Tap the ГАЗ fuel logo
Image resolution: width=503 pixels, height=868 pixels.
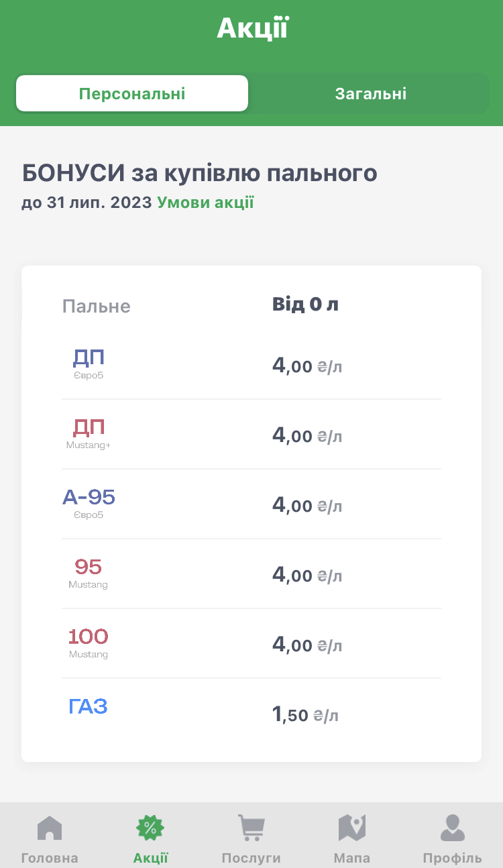tap(89, 706)
